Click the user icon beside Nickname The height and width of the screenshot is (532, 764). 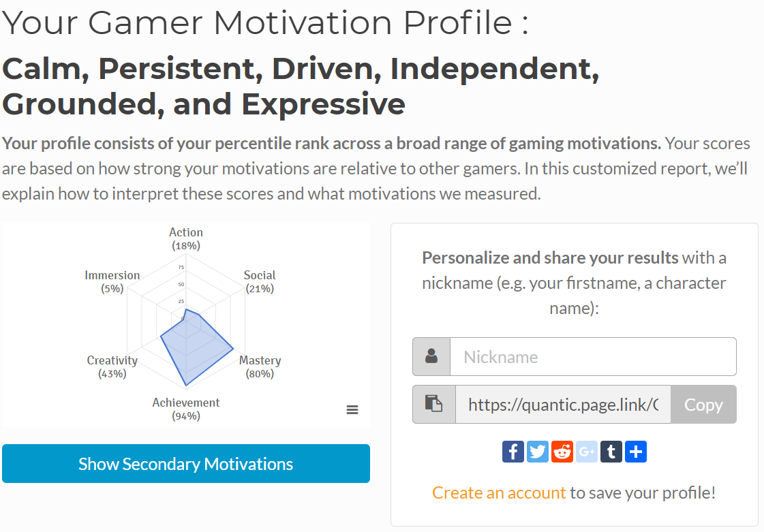tap(431, 356)
